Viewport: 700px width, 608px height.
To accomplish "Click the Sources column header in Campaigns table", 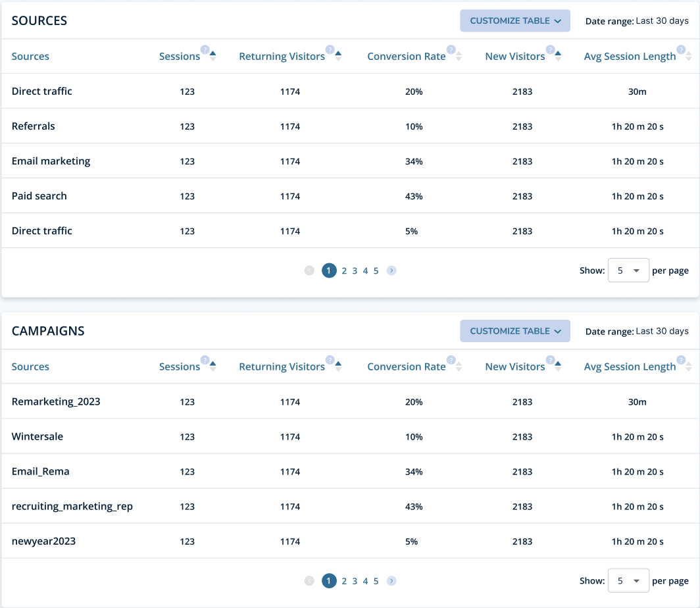I will point(30,367).
